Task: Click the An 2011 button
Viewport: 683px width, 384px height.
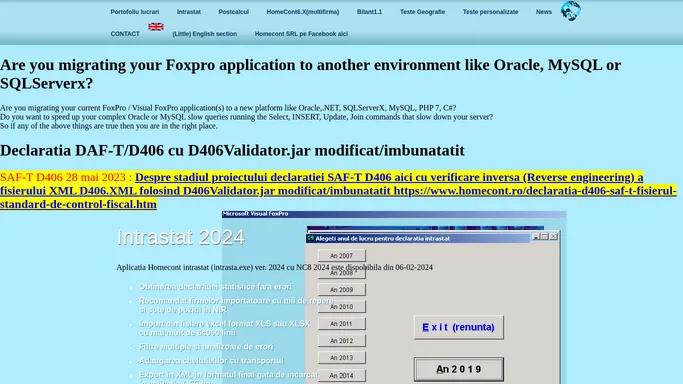Action: pos(342,323)
